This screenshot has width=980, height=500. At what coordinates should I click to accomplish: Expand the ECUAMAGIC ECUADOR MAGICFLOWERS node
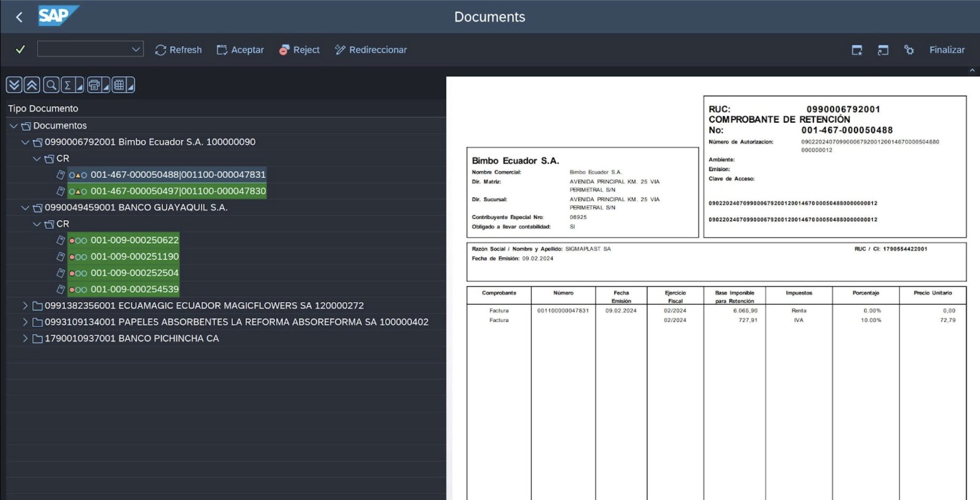(x=25, y=305)
